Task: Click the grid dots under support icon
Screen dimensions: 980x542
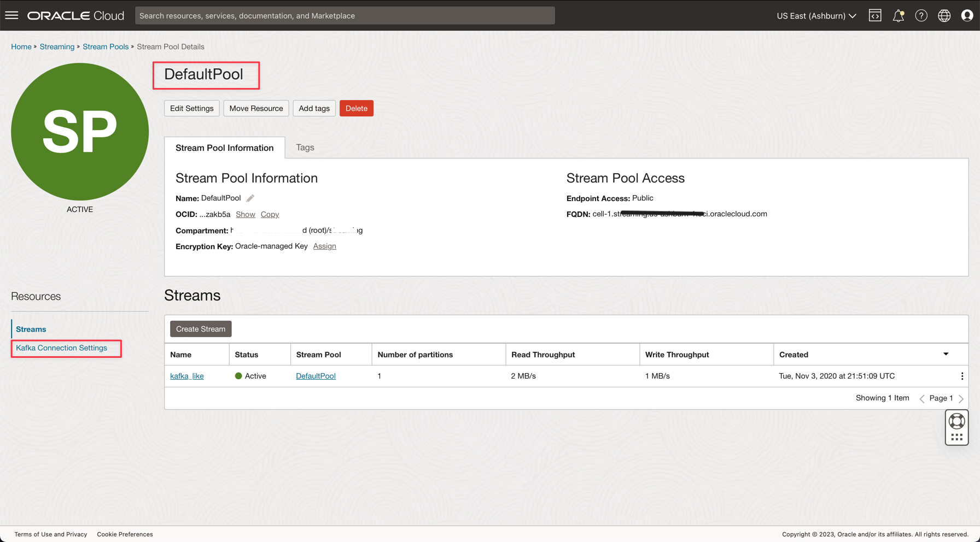Action: coord(956,437)
